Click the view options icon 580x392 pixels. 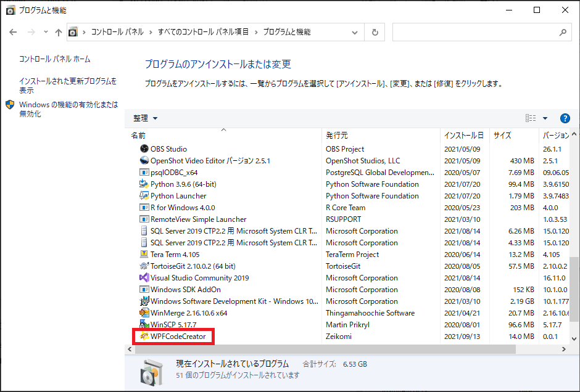[x=531, y=118]
